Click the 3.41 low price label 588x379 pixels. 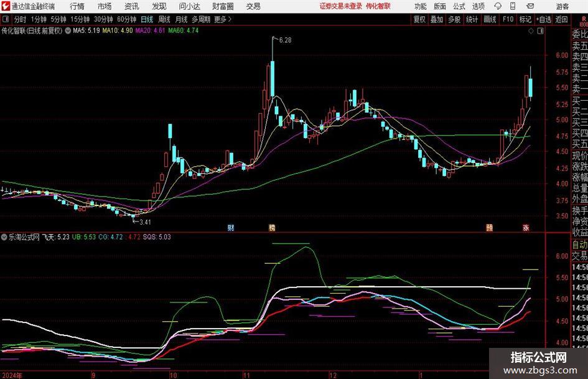click(x=145, y=222)
